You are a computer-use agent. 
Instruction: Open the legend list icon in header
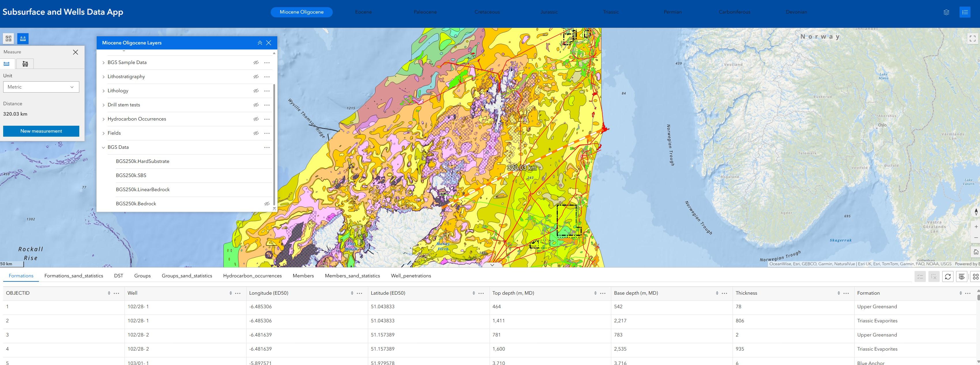pos(965,12)
